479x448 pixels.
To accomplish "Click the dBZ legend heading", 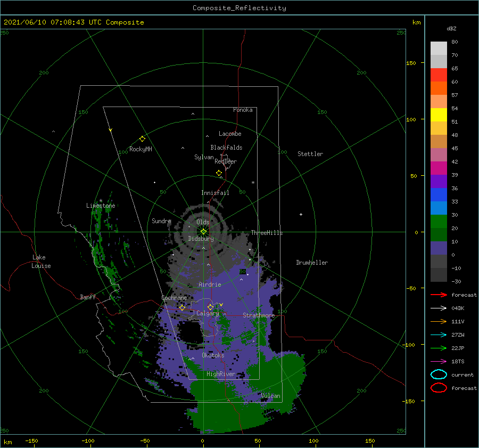I will [451, 28].
